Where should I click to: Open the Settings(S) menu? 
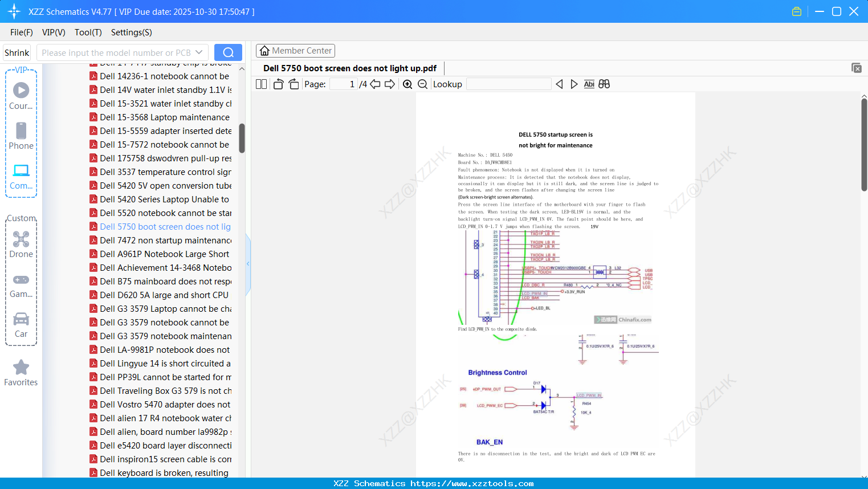coord(132,32)
